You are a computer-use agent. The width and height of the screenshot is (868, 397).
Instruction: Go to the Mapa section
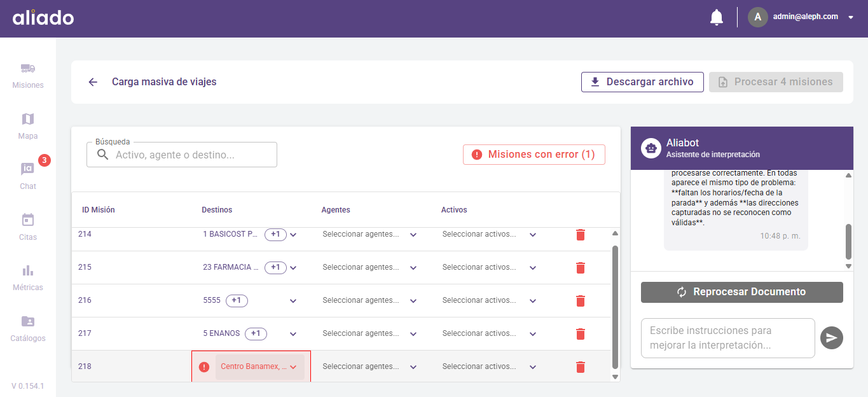coord(28,126)
